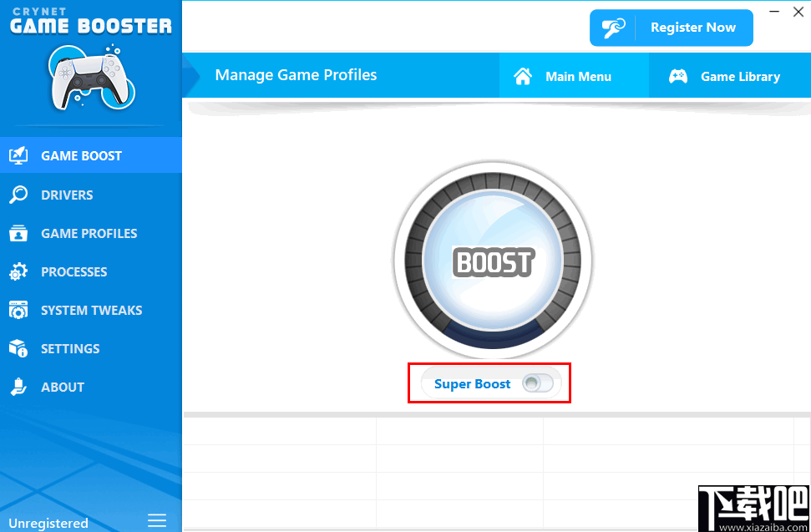Open the Game Library tab
Image resolution: width=811 pixels, height=532 pixels.
[x=730, y=75]
